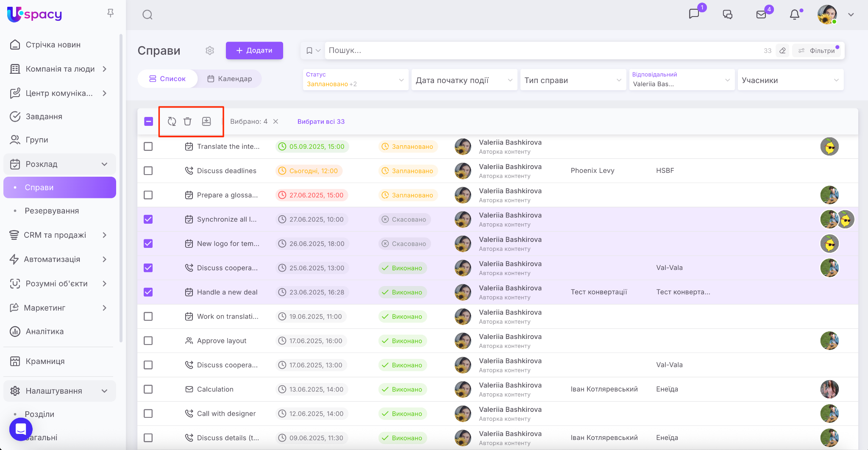Toggle the select-all checkbox in header
Screen dimensions: 868x450
pos(149,122)
